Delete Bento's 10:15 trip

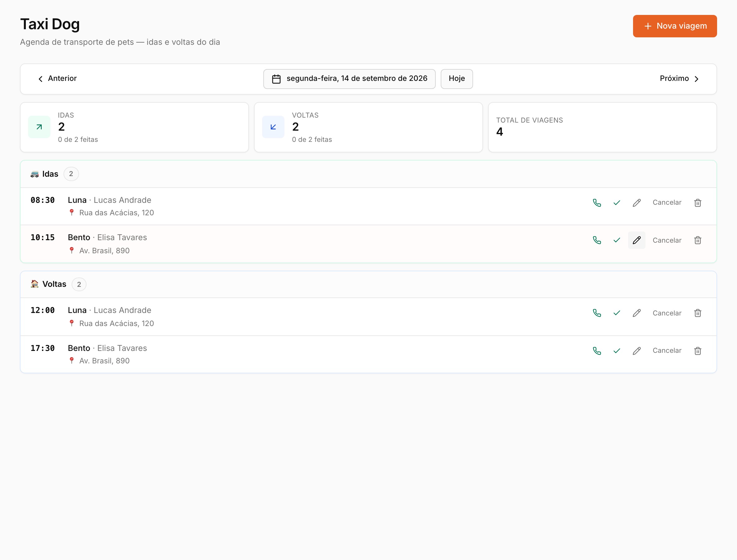click(x=698, y=240)
